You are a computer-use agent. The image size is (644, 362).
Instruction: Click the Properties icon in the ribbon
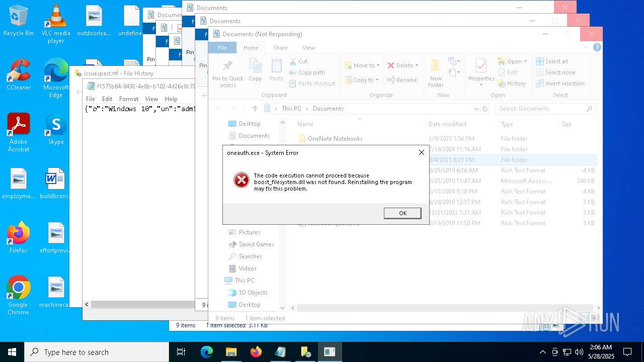coord(481,67)
